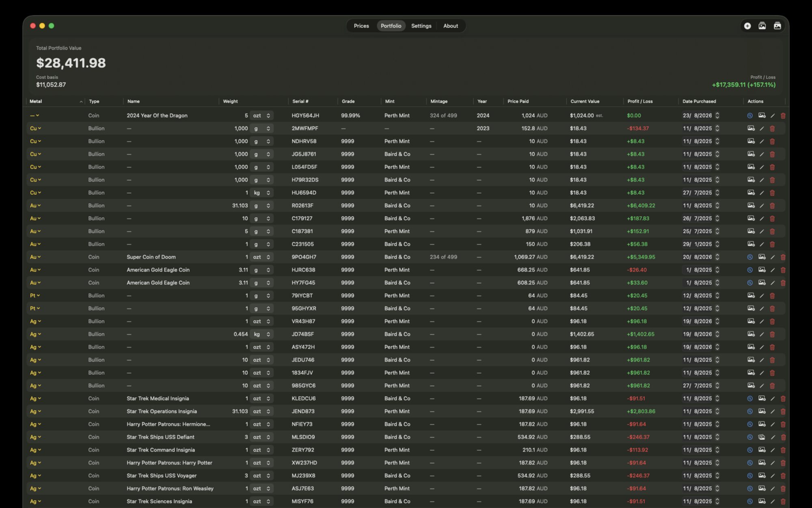The image size is (812, 508).
Task: Add photo to bullion serial 2MWFMPF
Action: [751, 128]
